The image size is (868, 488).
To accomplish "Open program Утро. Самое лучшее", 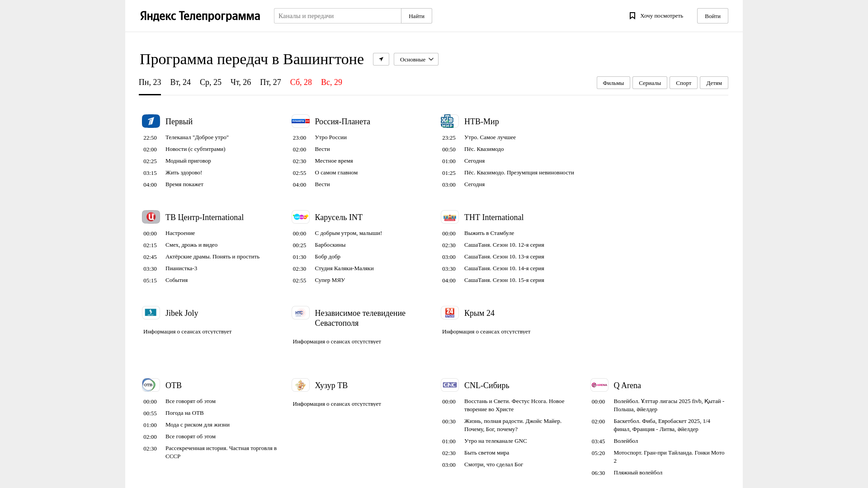I will click(490, 137).
